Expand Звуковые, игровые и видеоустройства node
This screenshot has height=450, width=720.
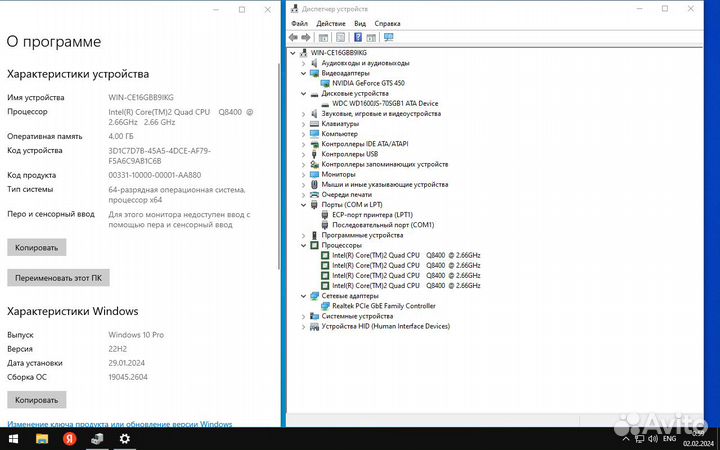pos(304,113)
